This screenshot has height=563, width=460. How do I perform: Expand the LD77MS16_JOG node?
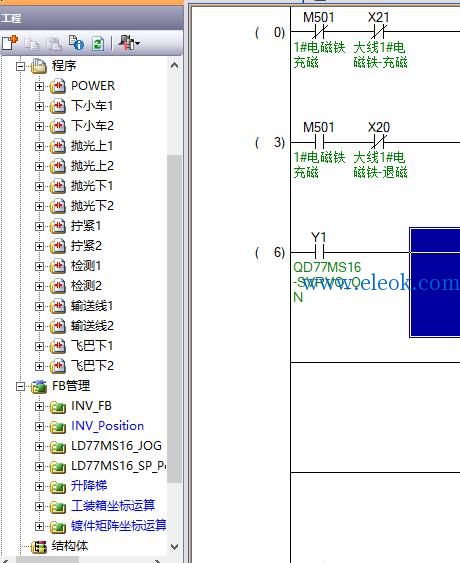(39, 446)
